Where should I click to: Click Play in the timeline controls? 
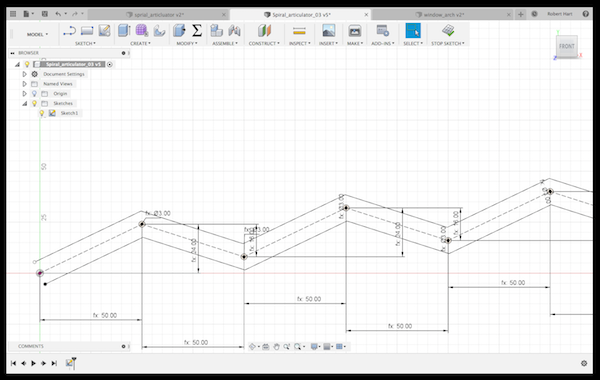[33, 363]
